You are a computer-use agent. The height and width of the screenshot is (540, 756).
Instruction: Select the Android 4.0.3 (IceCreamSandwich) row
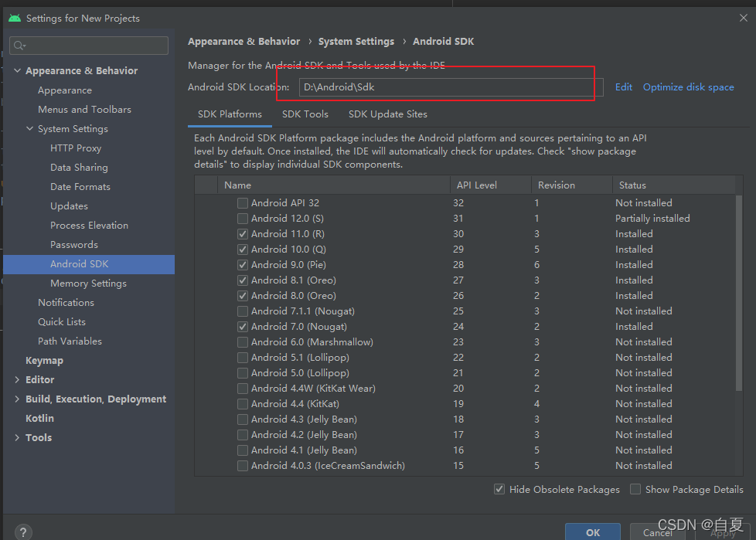tap(465, 465)
